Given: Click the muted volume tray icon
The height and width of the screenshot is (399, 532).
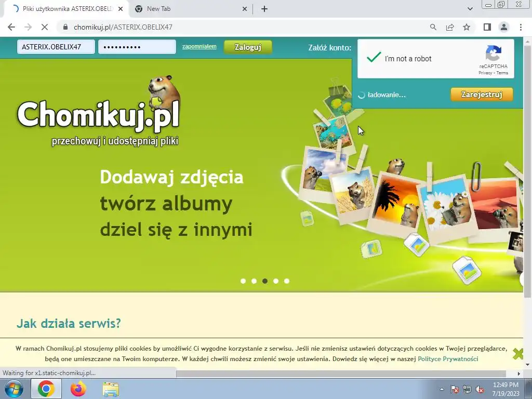Looking at the screenshot, I should point(480,389).
